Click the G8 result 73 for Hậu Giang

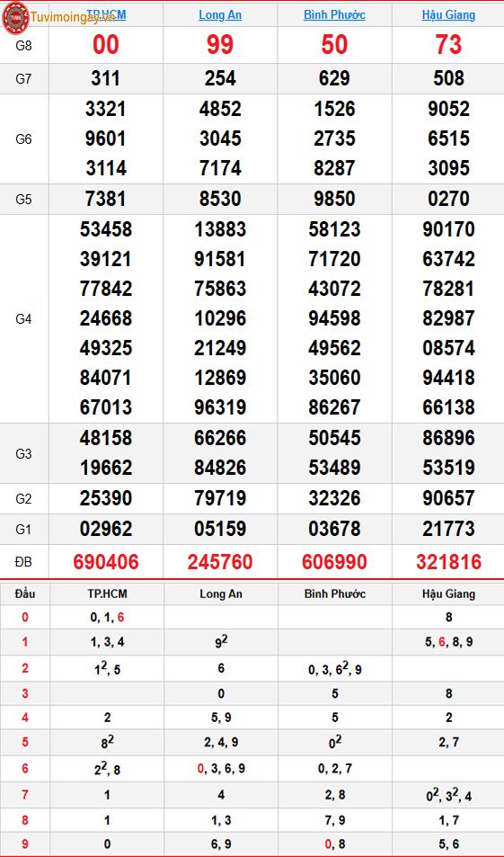tap(448, 45)
